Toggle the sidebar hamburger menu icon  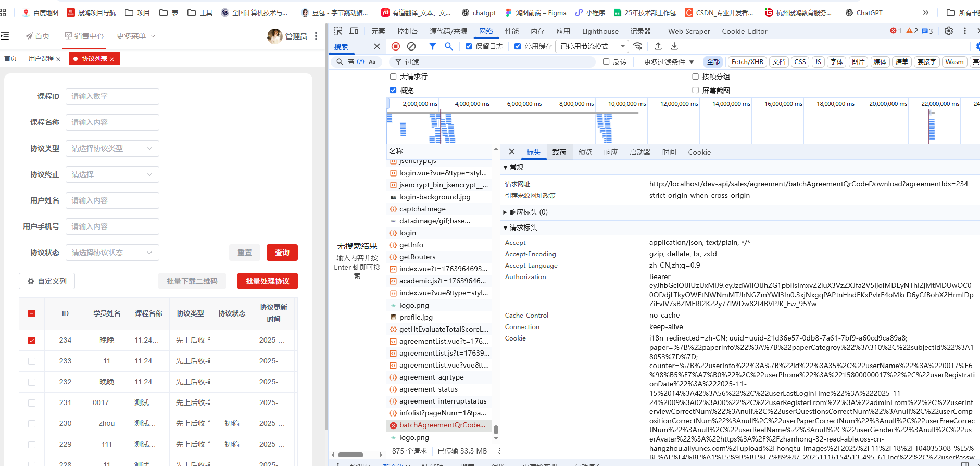click(x=5, y=36)
